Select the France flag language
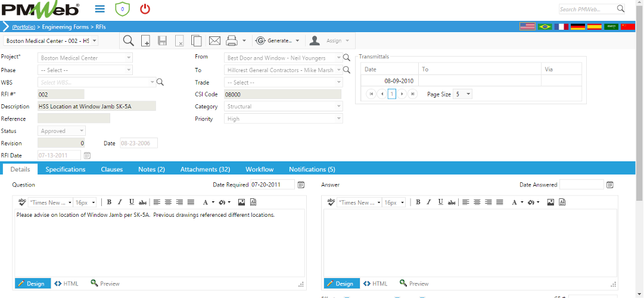644x299 pixels. [561, 27]
